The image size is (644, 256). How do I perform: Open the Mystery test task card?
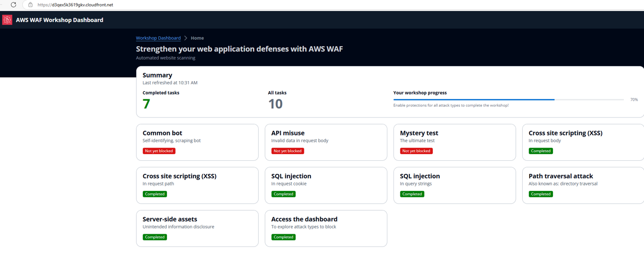[x=454, y=142]
